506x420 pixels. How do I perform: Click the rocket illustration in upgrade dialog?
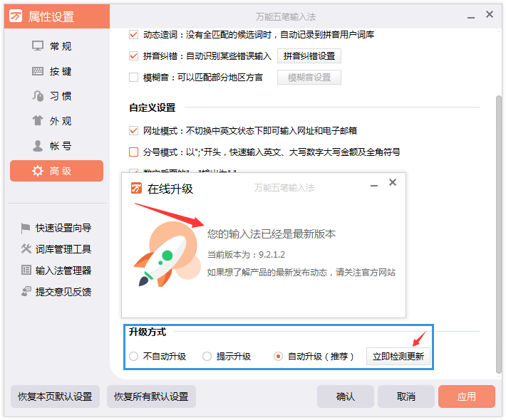coord(167,254)
